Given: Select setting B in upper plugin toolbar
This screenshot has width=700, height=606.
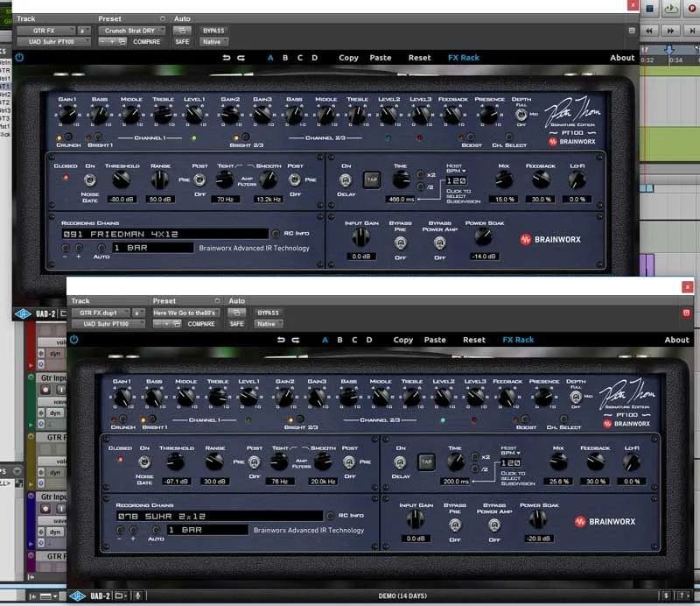Looking at the screenshot, I should click(x=285, y=58).
